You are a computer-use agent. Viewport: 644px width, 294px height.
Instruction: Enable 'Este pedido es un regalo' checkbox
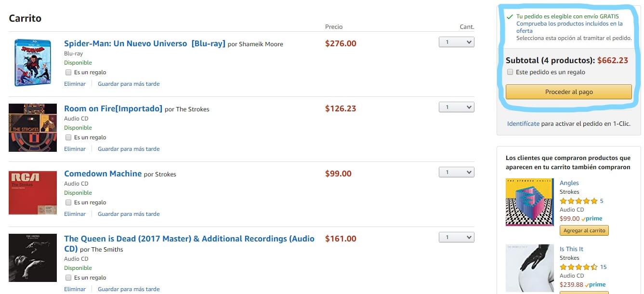click(x=510, y=72)
